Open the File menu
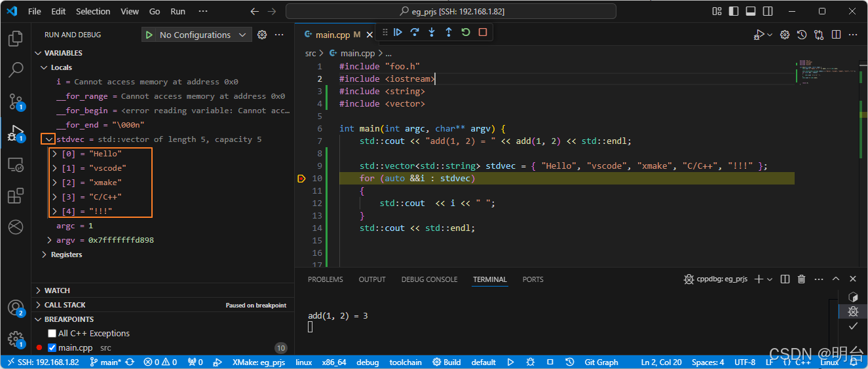The height and width of the screenshot is (369, 868). (35, 11)
